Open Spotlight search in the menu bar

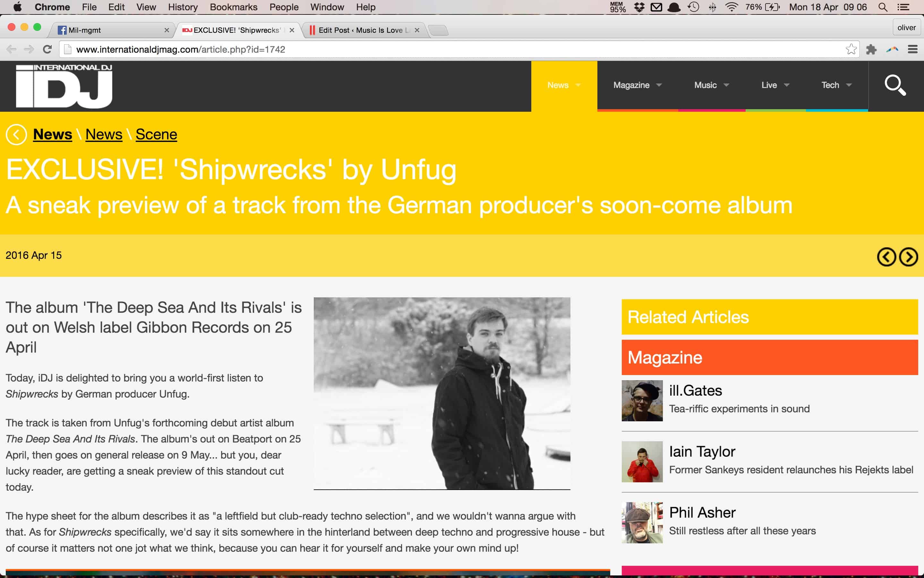(x=882, y=7)
